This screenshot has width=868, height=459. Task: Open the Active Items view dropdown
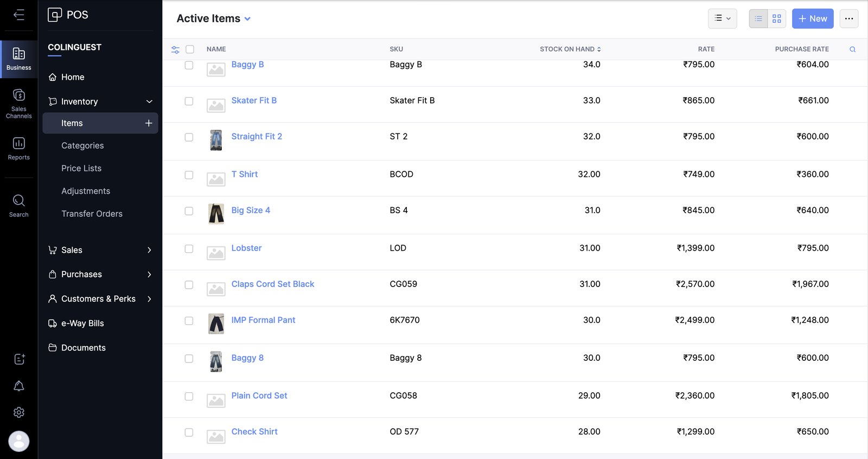(x=214, y=18)
